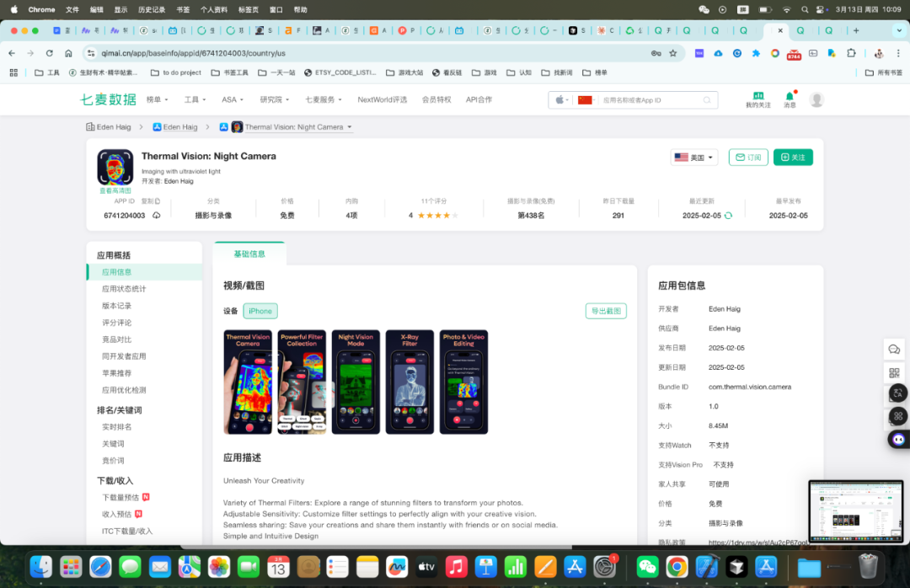
Task: Select the iPhone device toggle
Action: tap(260, 311)
